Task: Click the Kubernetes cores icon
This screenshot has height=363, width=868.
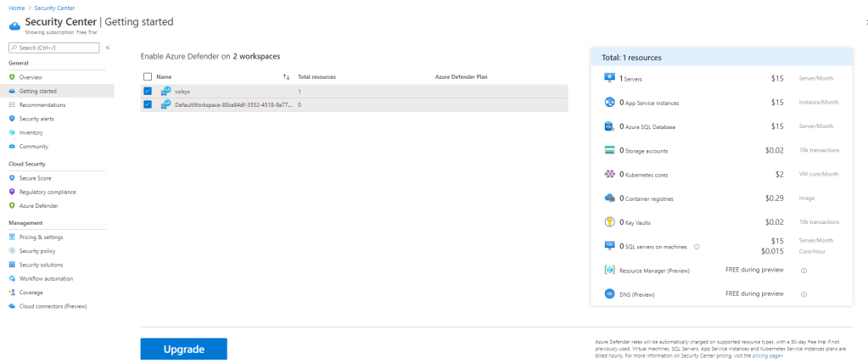Action: click(608, 174)
